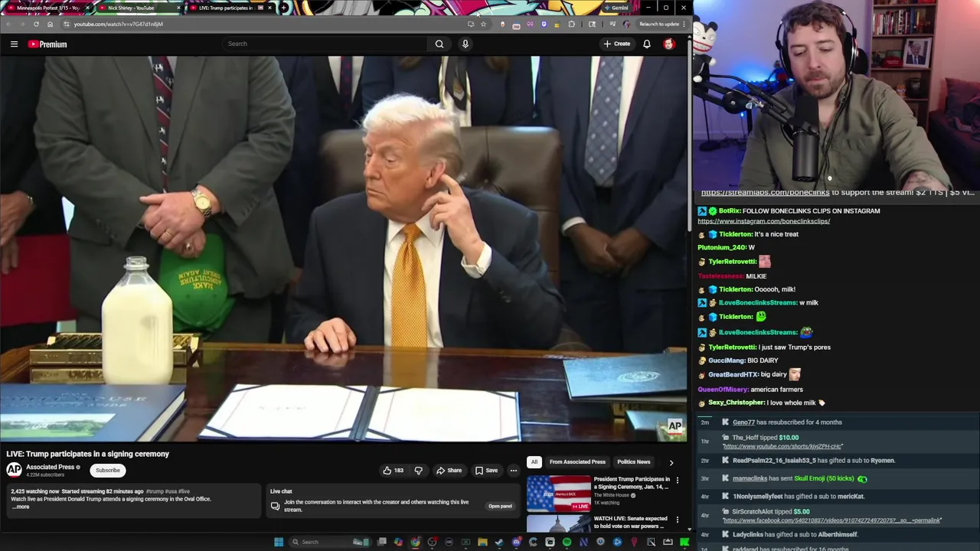The width and height of the screenshot is (980, 551).
Task: Click Relaunch to update button
Action: [658, 24]
